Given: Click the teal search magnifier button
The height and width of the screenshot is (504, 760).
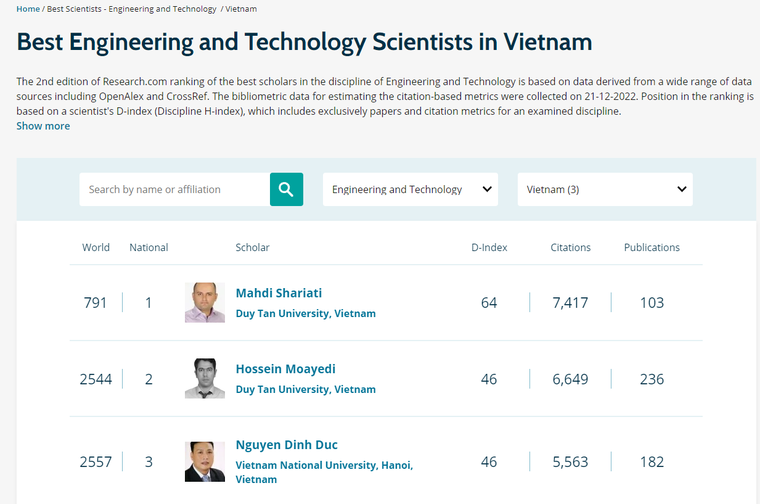Looking at the screenshot, I should (x=286, y=189).
